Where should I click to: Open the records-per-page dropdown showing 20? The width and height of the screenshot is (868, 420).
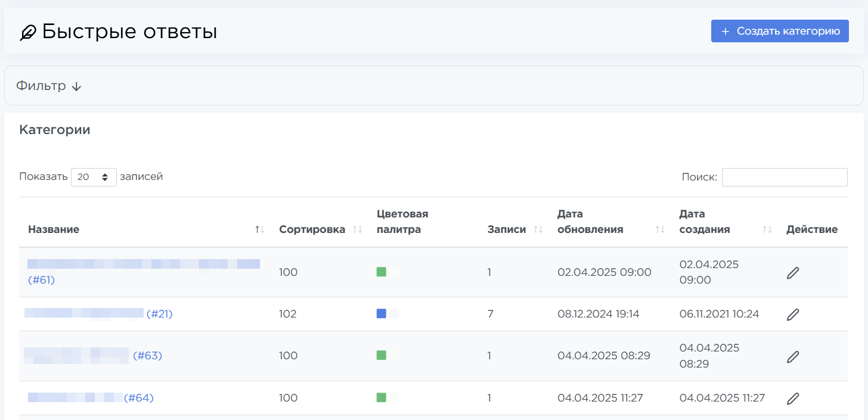tap(94, 177)
